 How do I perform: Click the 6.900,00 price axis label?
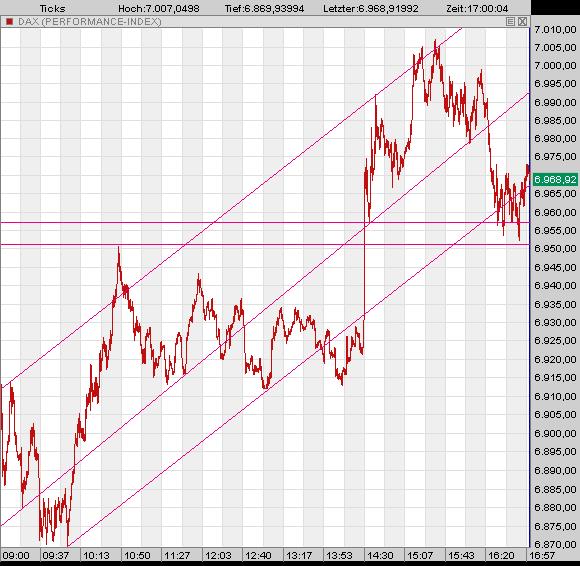point(555,432)
